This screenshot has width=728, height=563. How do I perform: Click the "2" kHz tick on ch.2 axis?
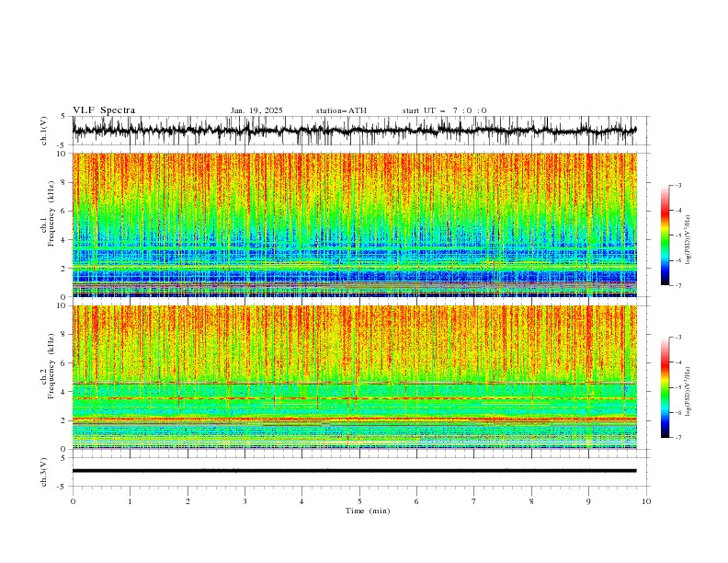pos(65,420)
